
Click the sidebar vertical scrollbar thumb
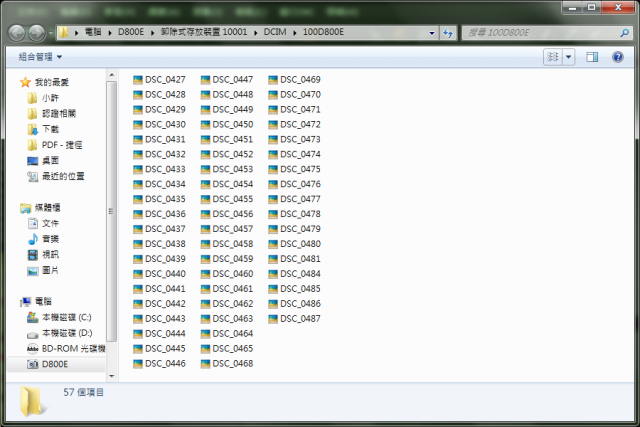[x=111, y=211]
